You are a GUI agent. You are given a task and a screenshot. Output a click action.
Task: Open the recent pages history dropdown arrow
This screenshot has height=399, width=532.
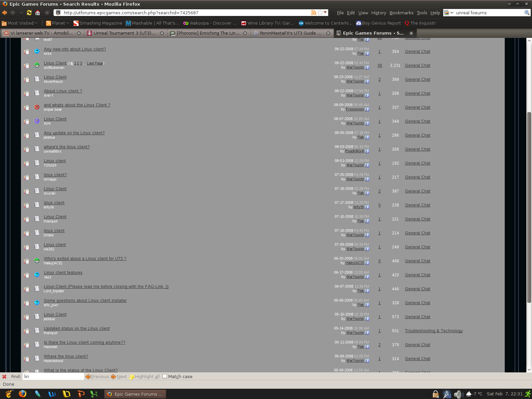21,13
